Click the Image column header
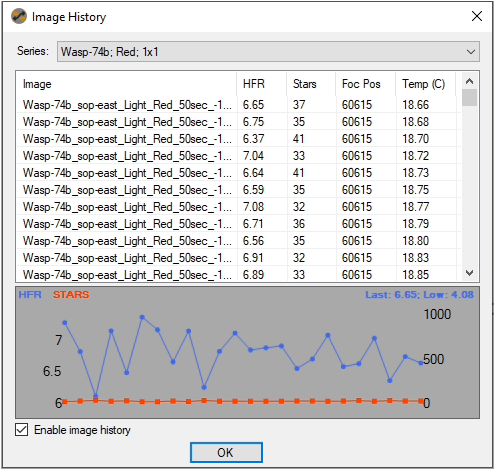The height and width of the screenshot is (470, 495). (127, 84)
